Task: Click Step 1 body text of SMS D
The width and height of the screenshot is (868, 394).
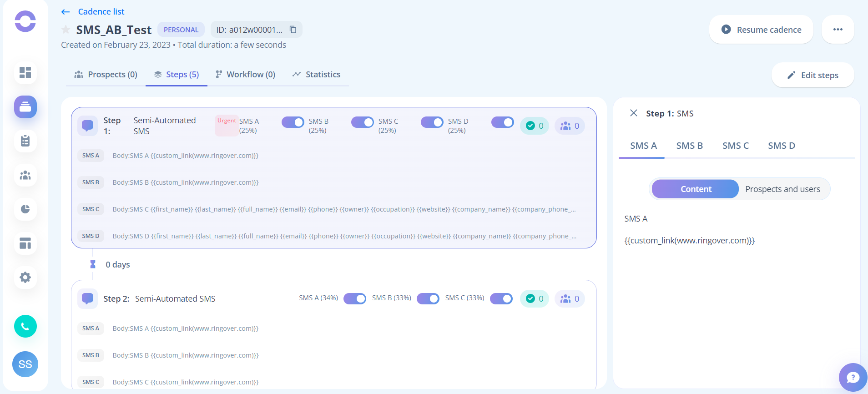Action: tap(344, 236)
